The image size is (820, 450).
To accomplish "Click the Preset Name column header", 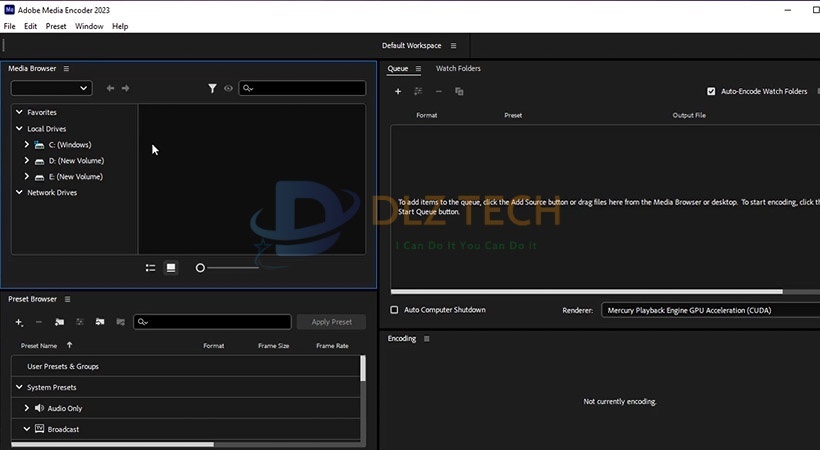I will pos(39,346).
